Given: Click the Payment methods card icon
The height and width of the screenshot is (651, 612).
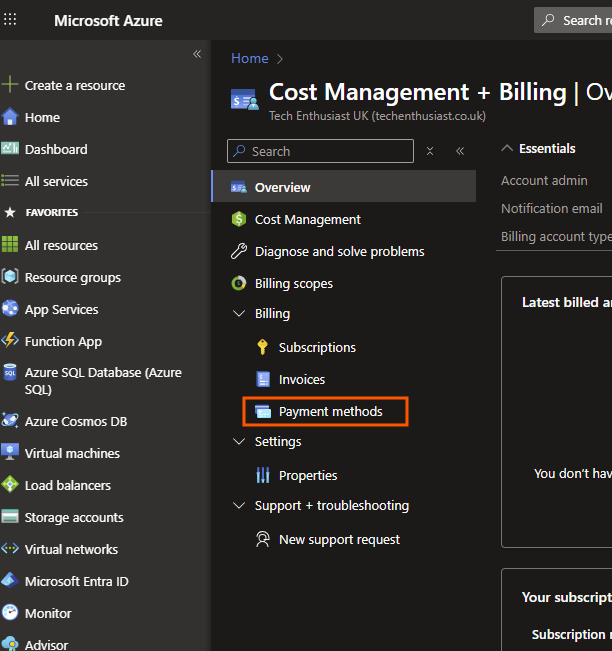Looking at the screenshot, I should [x=263, y=411].
